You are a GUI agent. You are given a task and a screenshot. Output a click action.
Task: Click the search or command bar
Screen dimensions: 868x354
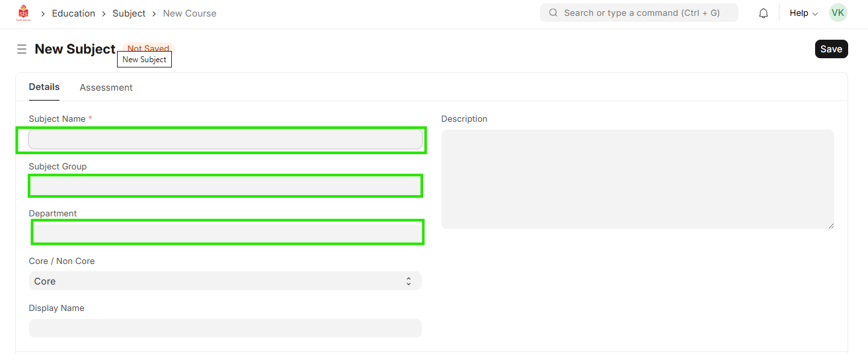pos(641,13)
